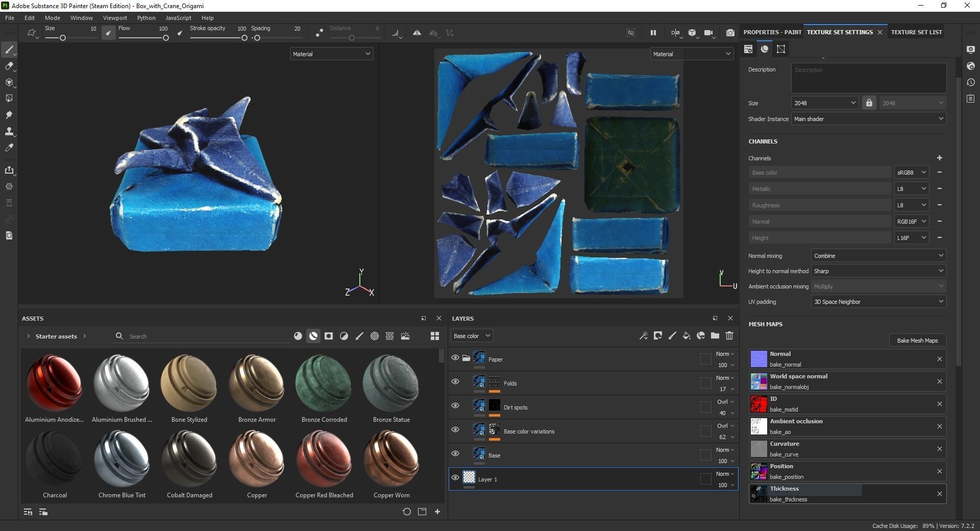Click the assets Search field
The width and height of the screenshot is (980, 531).
[x=208, y=336]
